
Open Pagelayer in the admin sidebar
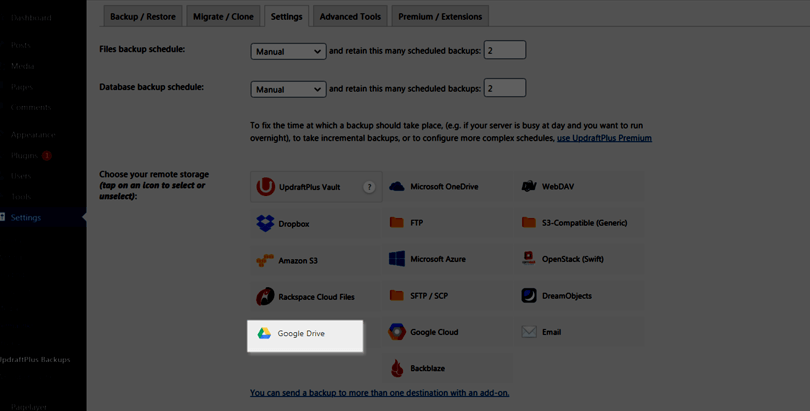click(x=30, y=407)
